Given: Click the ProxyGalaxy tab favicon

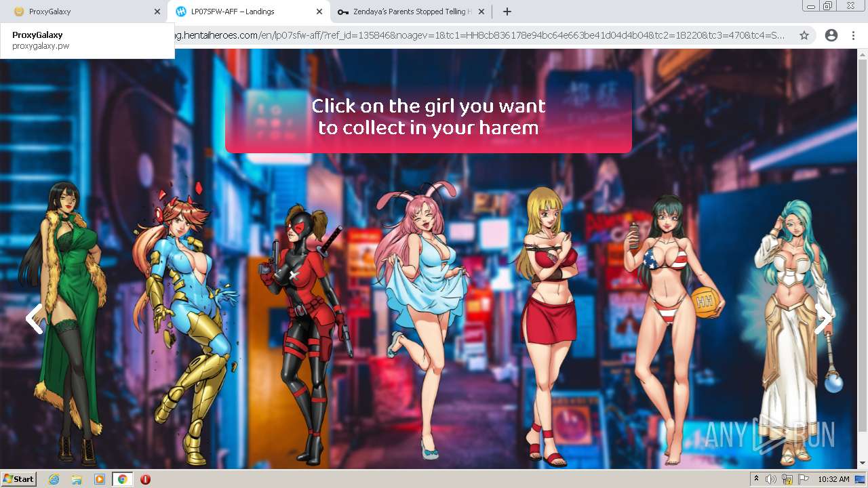Looking at the screenshot, I should 19,12.
